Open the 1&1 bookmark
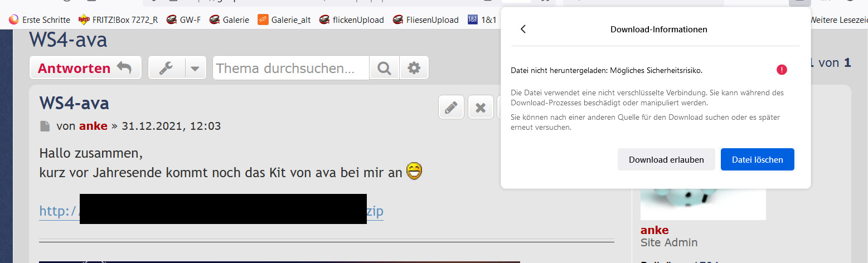868x263 pixels. (482, 20)
